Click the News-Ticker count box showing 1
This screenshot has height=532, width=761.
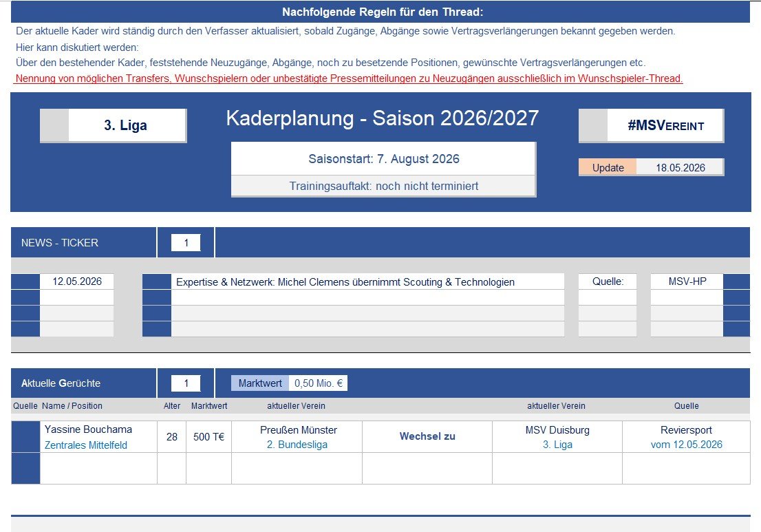(x=186, y=243)
